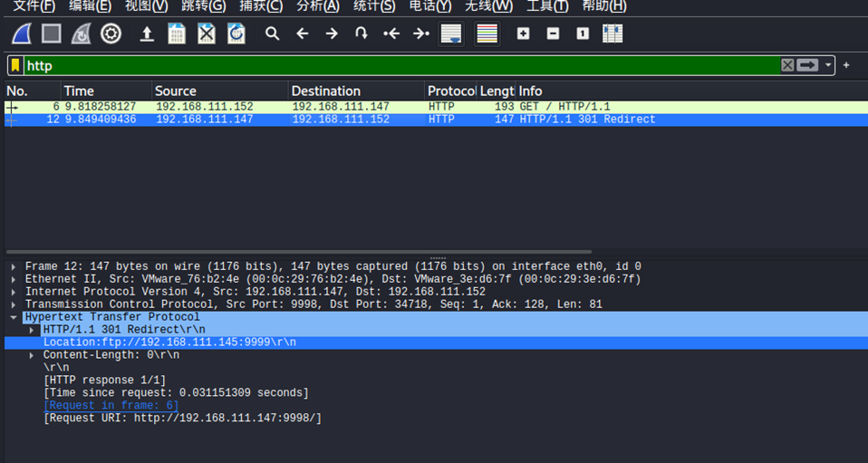Go back in packet history
Screen dimensions: 868x463
pyautogui.click(x=303, y=34)
